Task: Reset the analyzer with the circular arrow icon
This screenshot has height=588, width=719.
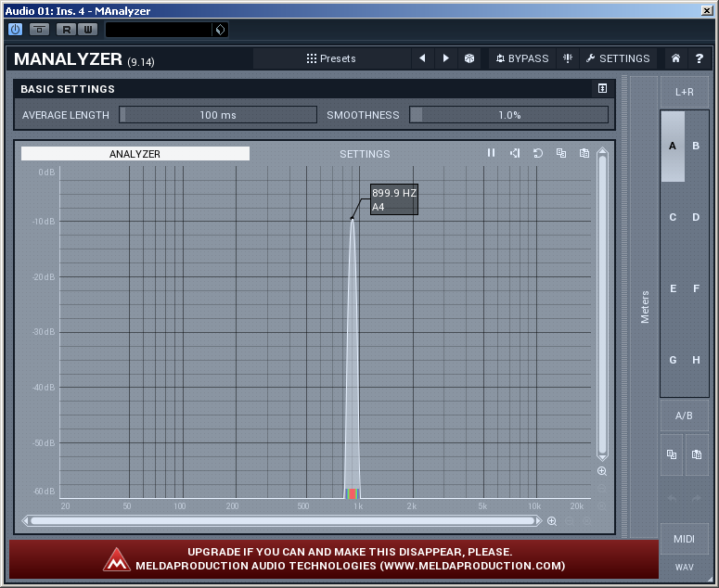Action: point(538,153)
